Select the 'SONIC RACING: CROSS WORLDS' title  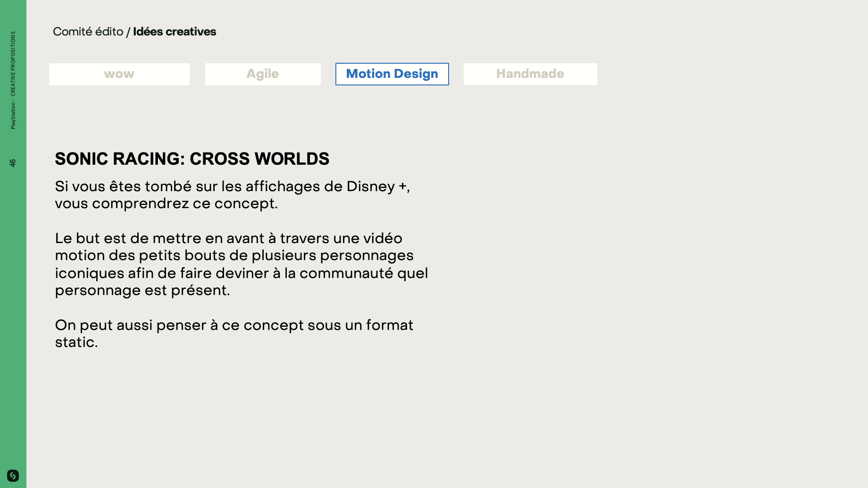point(192,159)
